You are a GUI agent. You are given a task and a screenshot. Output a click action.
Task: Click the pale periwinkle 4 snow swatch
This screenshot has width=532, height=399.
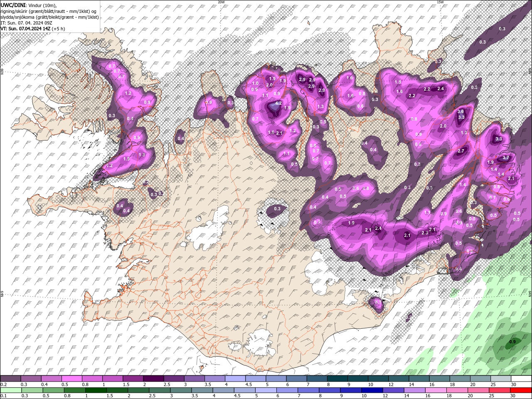235,379
